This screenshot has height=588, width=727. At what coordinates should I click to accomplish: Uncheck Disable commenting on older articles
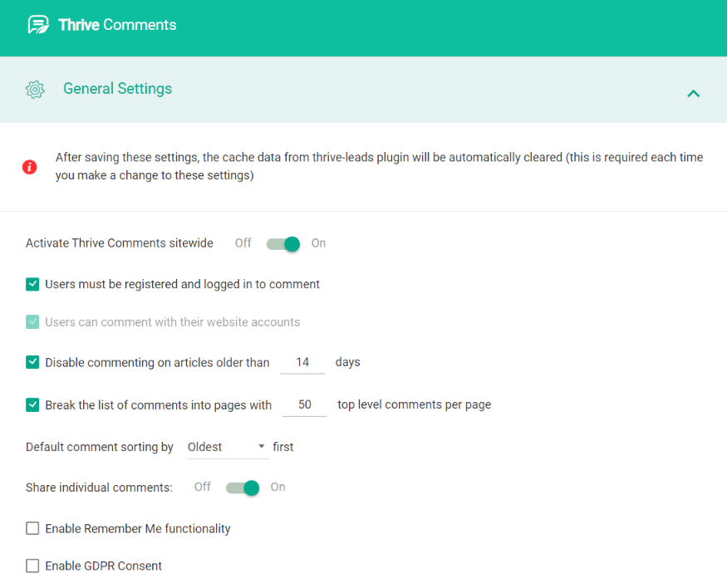click(x=32, y=362)
